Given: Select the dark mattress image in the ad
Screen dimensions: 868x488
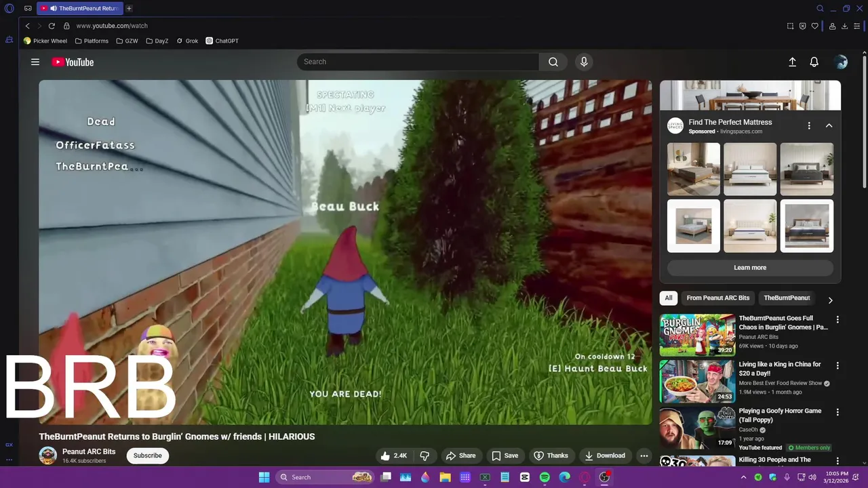Looking at the screenshot, I should (x=807, y=169).
